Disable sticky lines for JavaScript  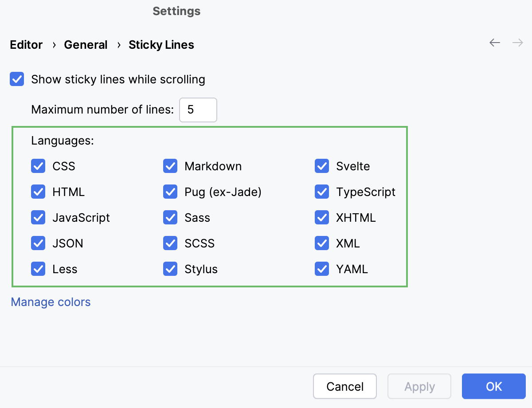pos(38,217)
